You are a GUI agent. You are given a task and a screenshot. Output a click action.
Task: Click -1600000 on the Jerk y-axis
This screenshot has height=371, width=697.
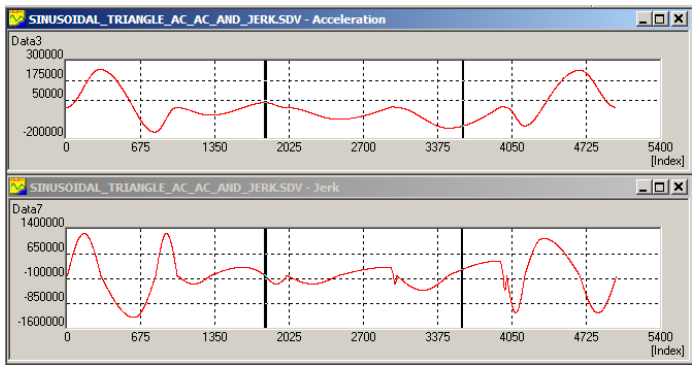click(x=40, y=321)
